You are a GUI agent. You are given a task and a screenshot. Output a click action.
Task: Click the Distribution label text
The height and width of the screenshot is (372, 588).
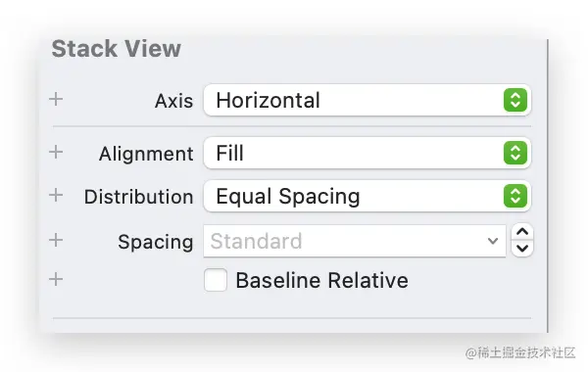tap(139, 197)
